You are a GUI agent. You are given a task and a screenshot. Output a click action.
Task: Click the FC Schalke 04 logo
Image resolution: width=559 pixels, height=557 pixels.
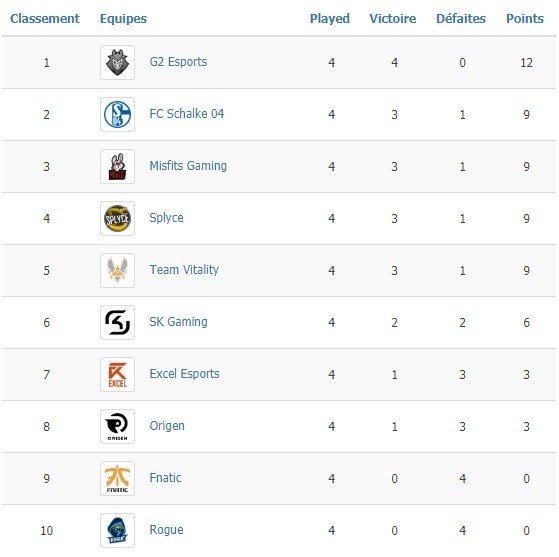pyautogui.click(x=117, y=114)
